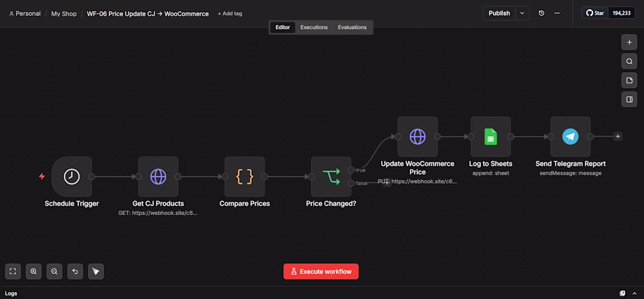The image size is (644, 299).
Task: Zoom out of the canvas
Action: (x=54, y=271)
